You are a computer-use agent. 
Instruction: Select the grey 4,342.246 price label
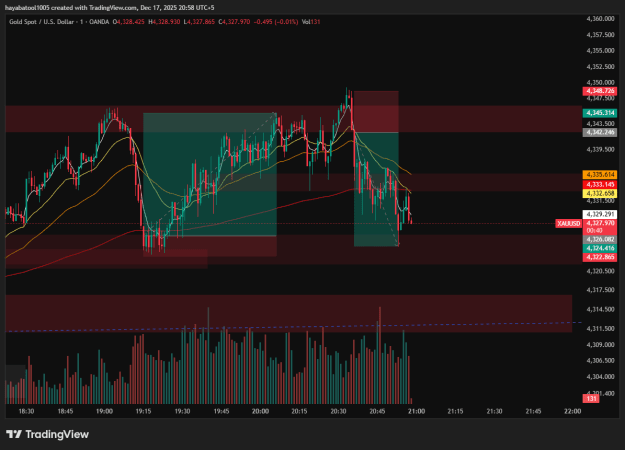[x=600, y=132]
